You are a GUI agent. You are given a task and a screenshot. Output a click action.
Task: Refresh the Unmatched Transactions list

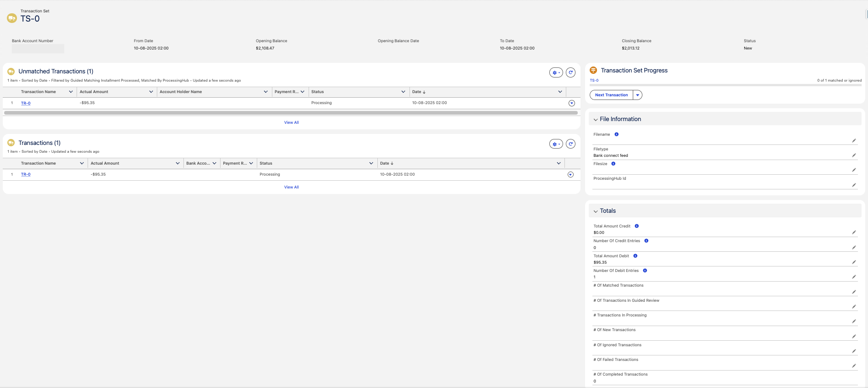(x=570, y=72)
